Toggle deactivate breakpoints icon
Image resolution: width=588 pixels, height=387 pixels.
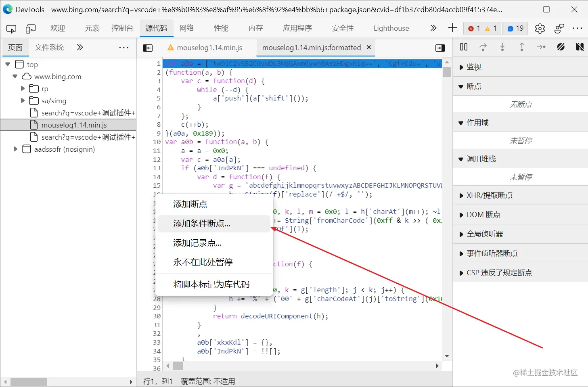click(561, 47)
